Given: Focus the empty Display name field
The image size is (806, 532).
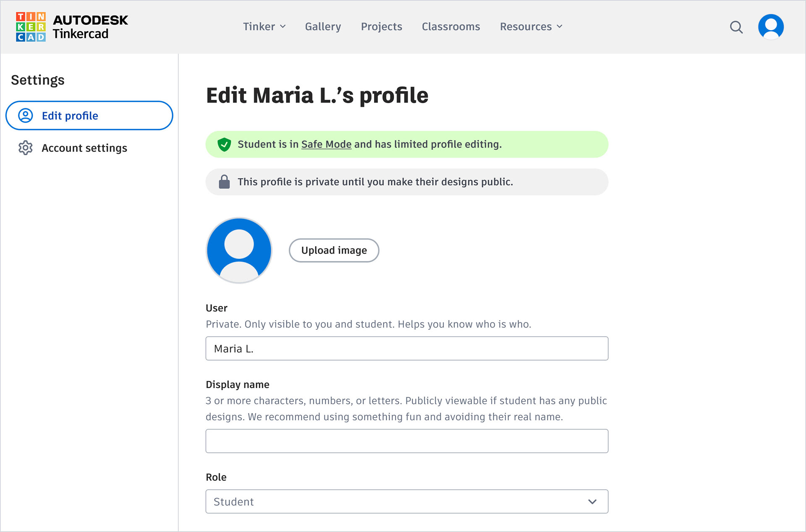Looking at the screenshot, I should point(406,441).
